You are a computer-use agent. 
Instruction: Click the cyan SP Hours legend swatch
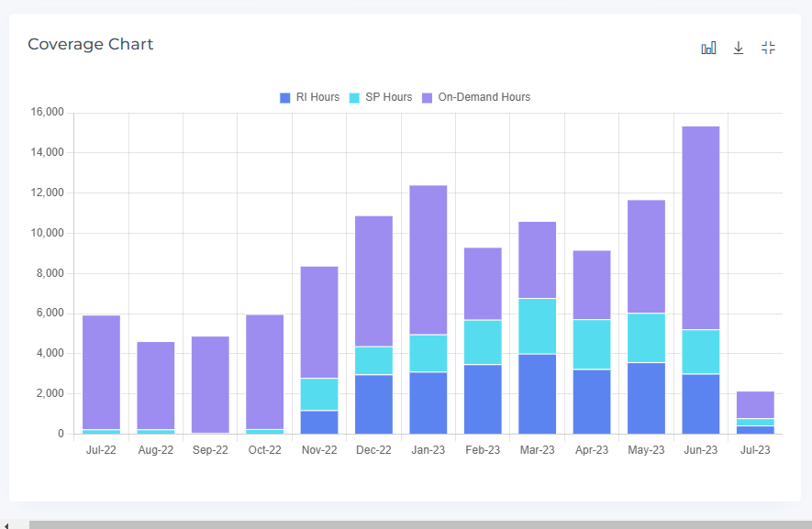pos(355,97)
